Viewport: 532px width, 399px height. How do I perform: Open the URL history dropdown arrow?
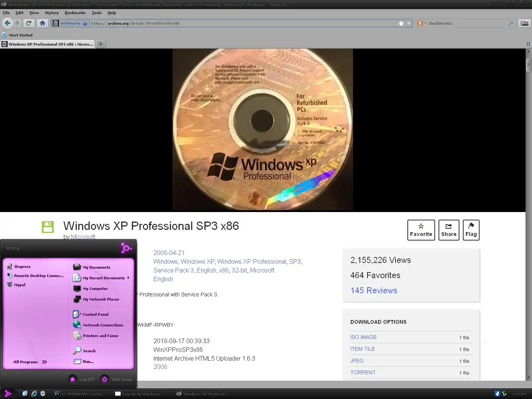click(409, 23)
